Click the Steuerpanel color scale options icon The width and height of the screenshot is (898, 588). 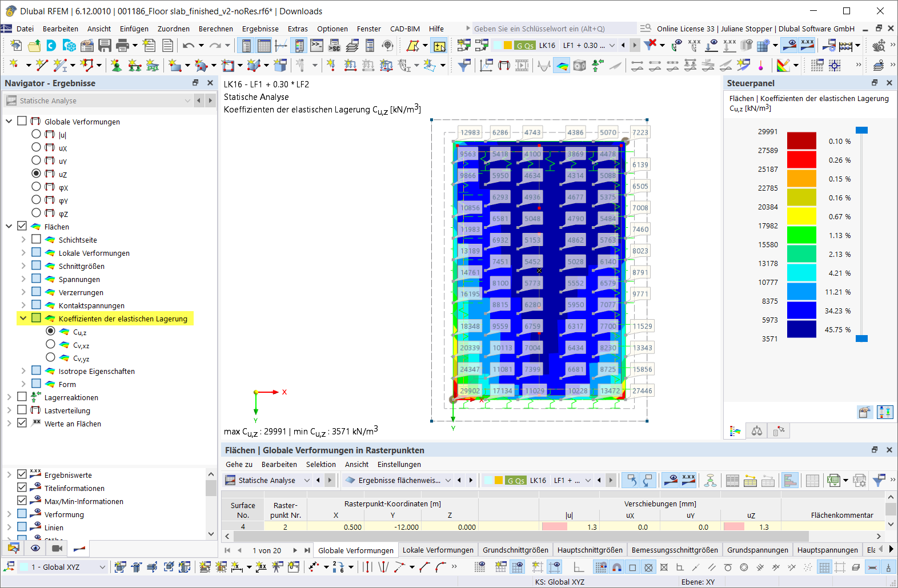885,412
